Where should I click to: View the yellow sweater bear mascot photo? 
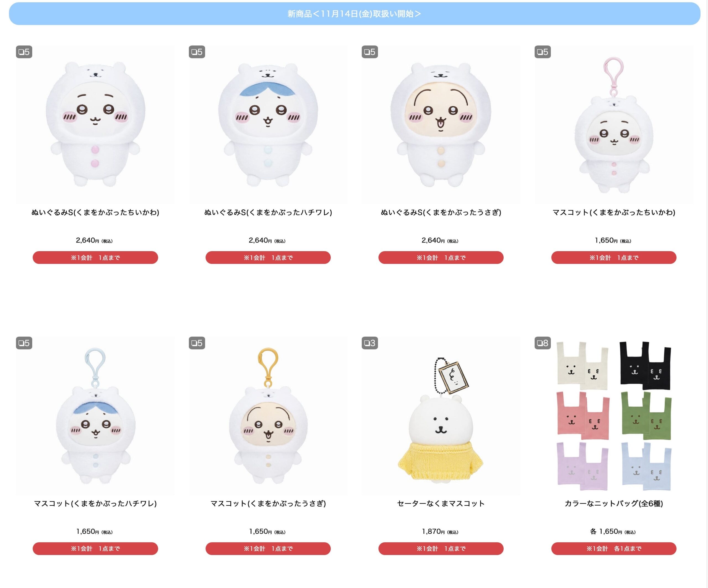pos(441,415)
